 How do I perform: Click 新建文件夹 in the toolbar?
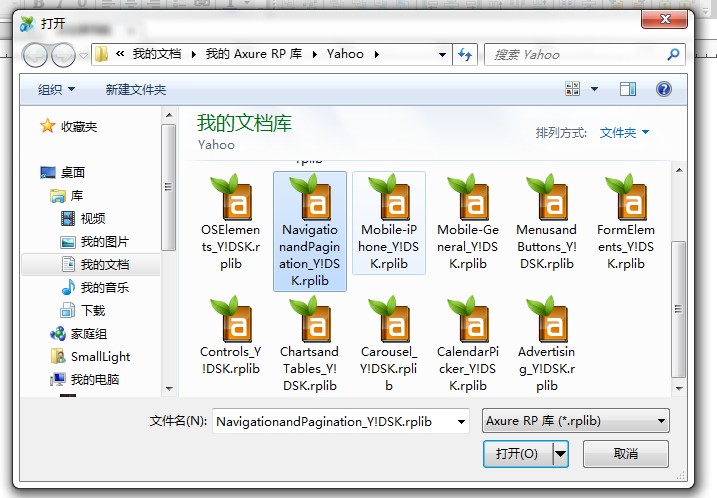point(136,90)
